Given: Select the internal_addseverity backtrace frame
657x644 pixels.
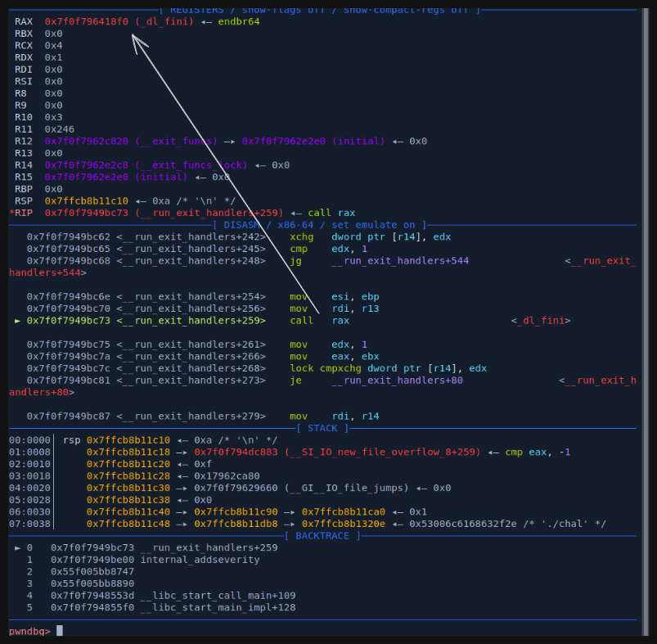Looking at the screenshot, I should click(x=200, y=560).
